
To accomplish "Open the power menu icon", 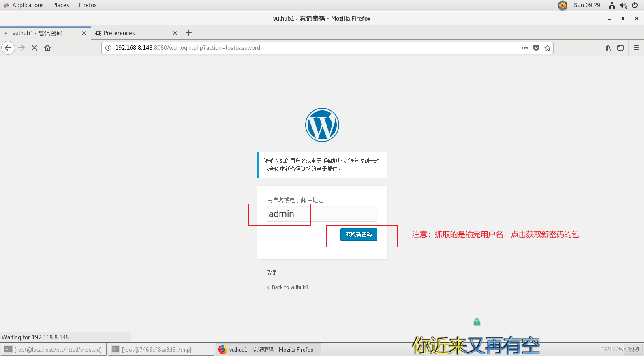I will (635, 5).
